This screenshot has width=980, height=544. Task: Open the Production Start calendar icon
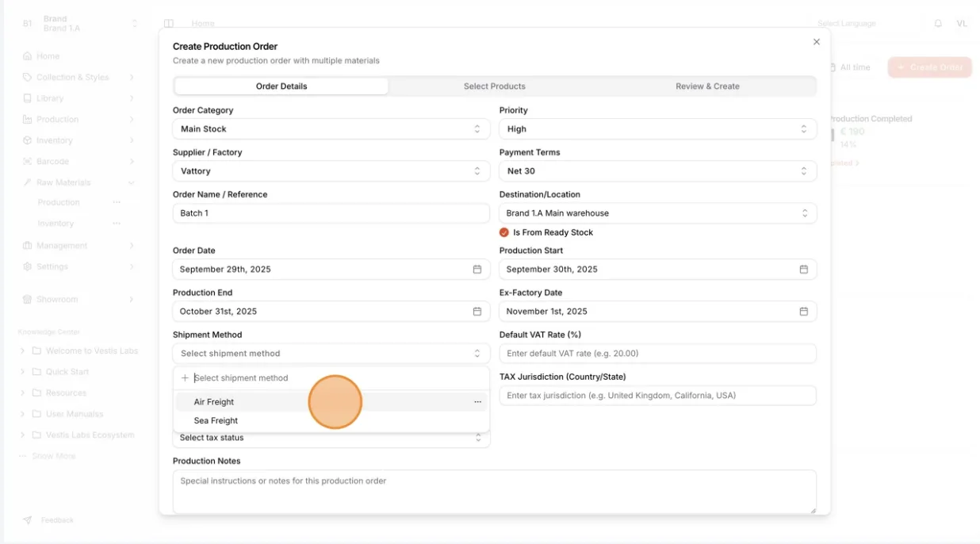click(804, 270)
